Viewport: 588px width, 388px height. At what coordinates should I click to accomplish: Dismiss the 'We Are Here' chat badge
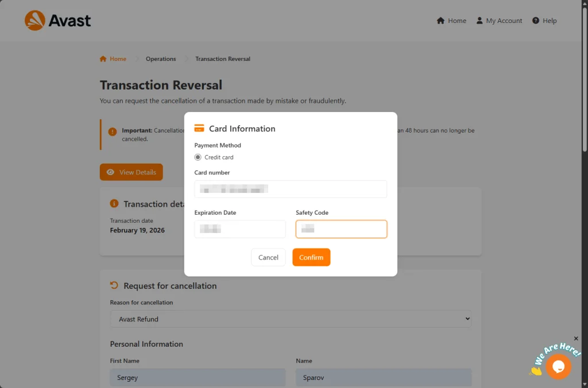[x=576, y=339]
